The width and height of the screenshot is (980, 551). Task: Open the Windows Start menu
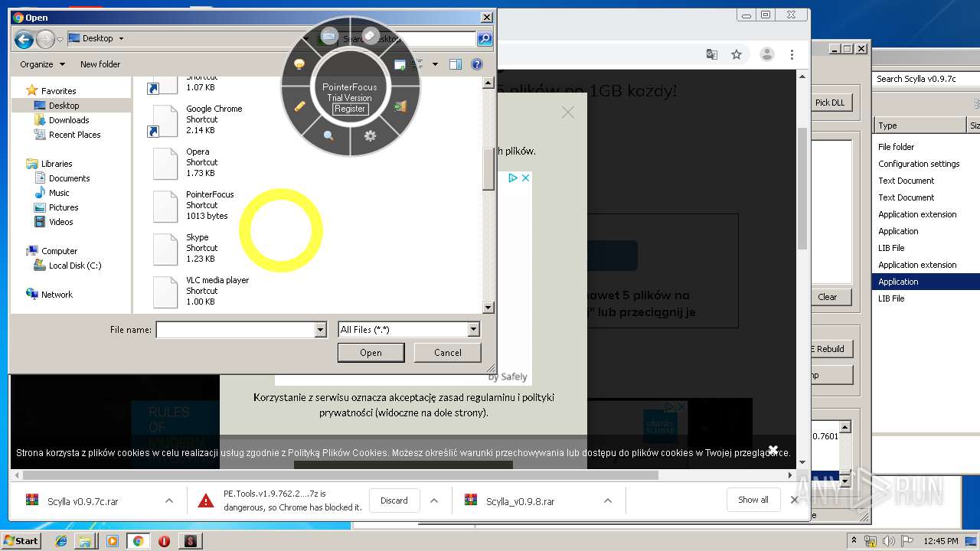21,540
